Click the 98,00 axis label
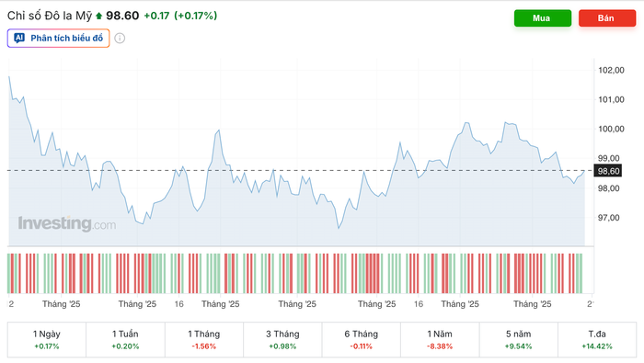Viewport: 644px width, 363px height. (609, 188)
